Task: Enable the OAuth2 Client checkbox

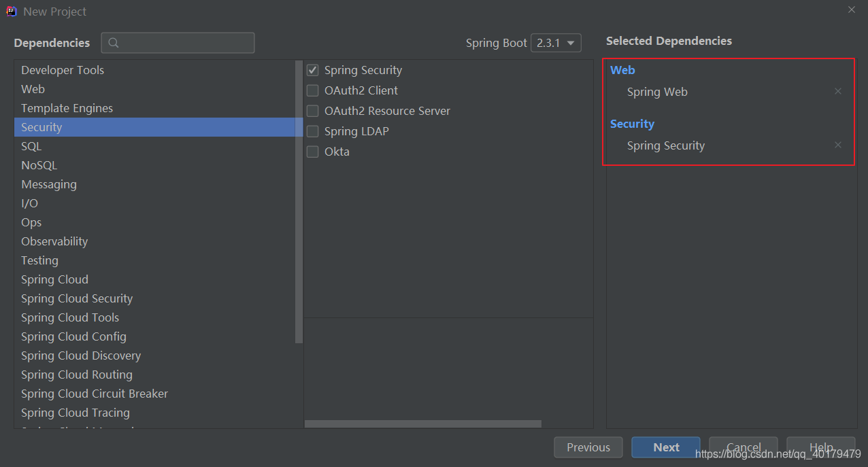Action: (313, 90)
